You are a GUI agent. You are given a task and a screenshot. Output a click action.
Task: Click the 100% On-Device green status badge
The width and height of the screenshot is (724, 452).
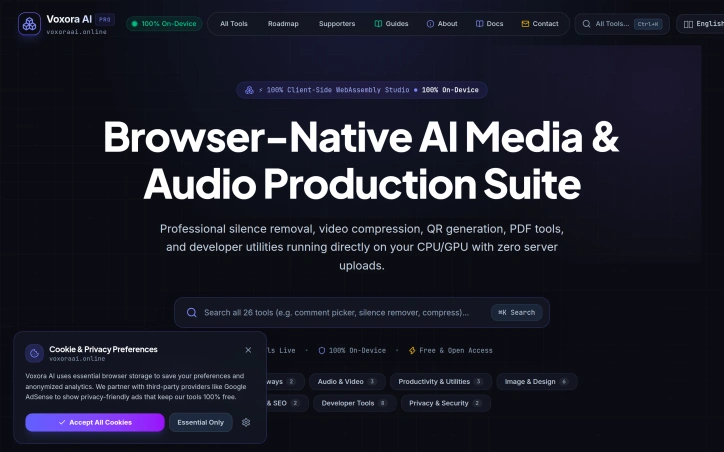pyautogui.click(x=164, y=24)
